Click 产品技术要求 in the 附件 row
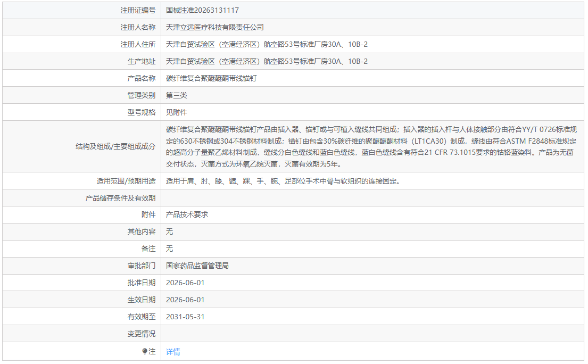588x364 pixels. 187,214
